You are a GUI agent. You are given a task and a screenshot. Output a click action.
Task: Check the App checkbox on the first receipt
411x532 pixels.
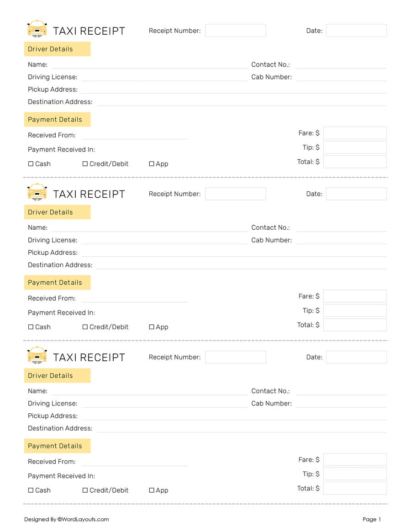(x=152, y=163)
